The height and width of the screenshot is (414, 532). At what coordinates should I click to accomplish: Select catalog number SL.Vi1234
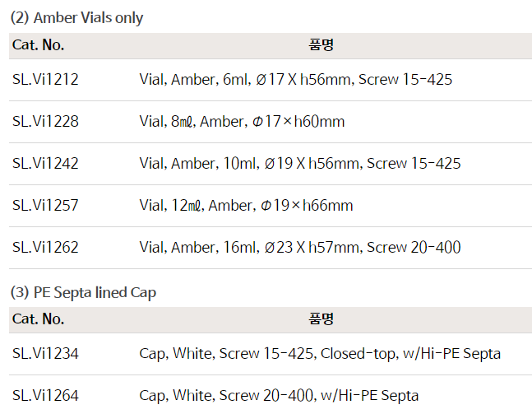45,354
